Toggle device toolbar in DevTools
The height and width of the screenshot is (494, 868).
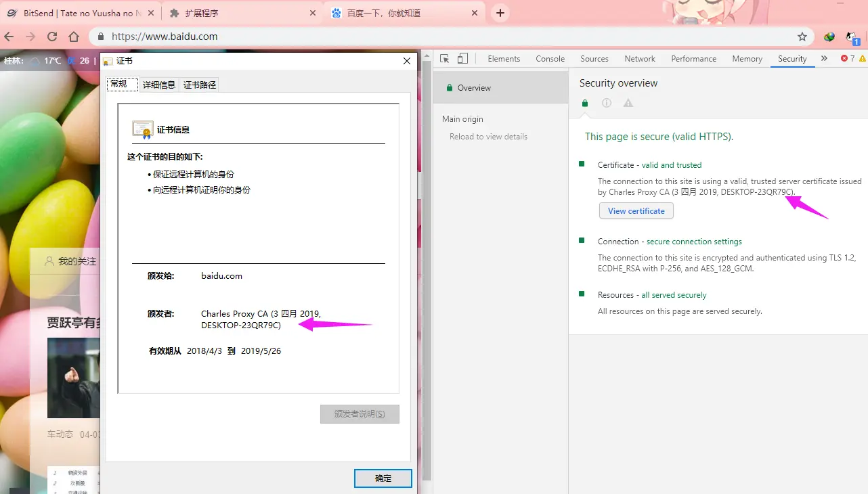[462, 59]
